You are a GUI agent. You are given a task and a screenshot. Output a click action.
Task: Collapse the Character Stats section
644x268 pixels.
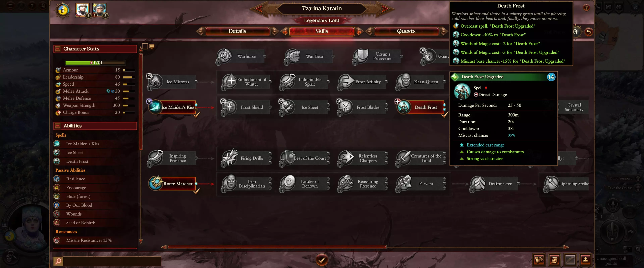(x=58, y=48)
